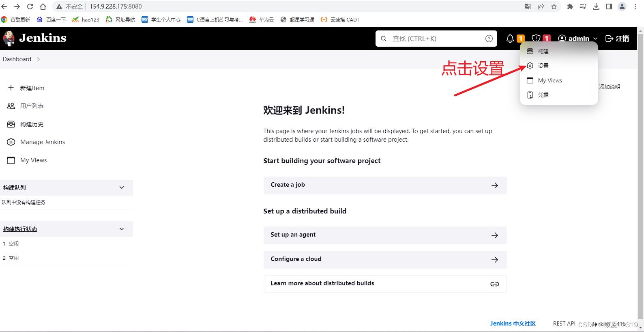Click the 构建 icon in admin dropdown
Viewport: 644px width, 332px height.
tap(530, 51)
